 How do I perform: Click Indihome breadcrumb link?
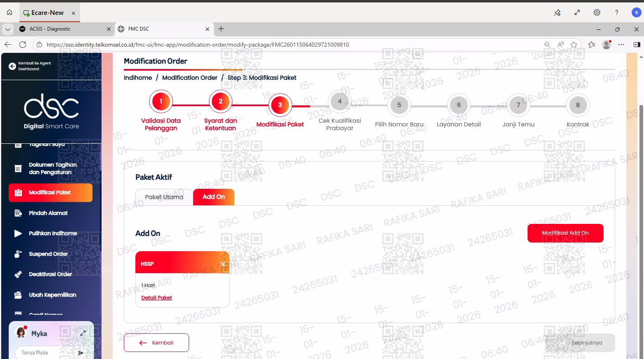pyautogui.click(x=138, y=78)
